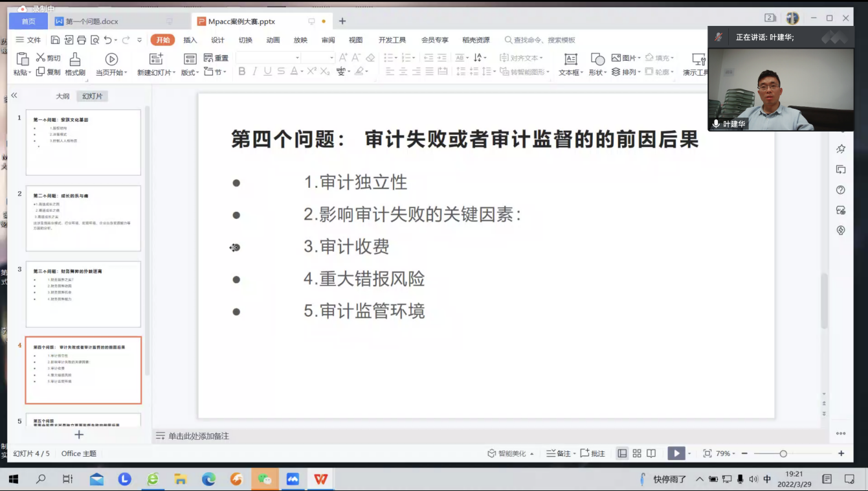This screenshot has height=491, width=868.
Task: Click the zoom slider handle
Action: (783, 453)
